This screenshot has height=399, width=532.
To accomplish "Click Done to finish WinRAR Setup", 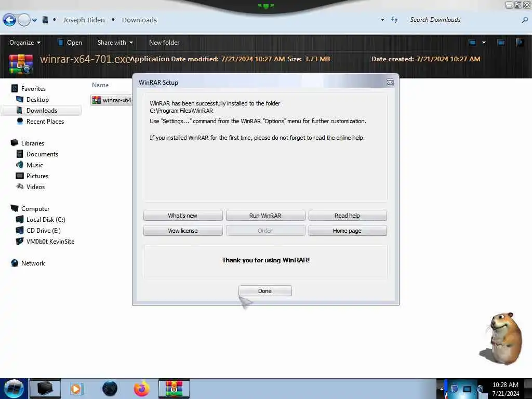I will [265, 291].
